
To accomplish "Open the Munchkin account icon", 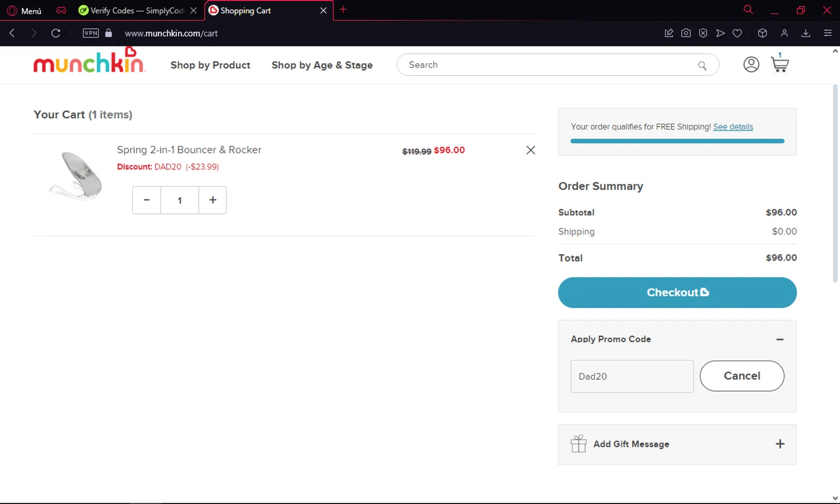I will pos(752,64).
